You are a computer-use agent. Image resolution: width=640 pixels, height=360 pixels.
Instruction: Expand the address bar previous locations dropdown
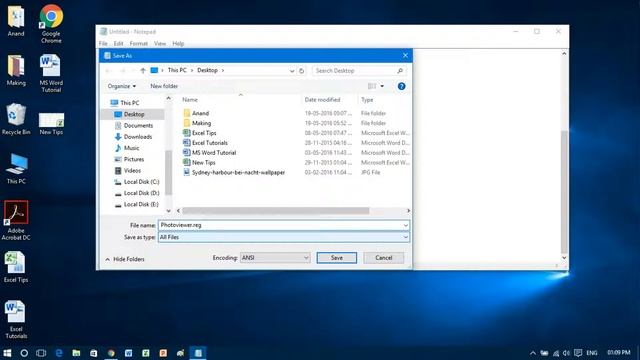point(292,71)
